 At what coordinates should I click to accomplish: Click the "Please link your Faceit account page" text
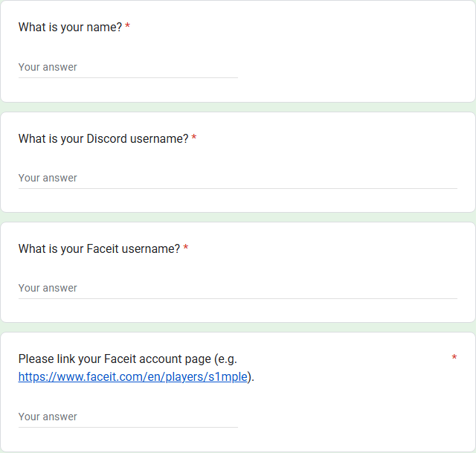tap(127, 359)
